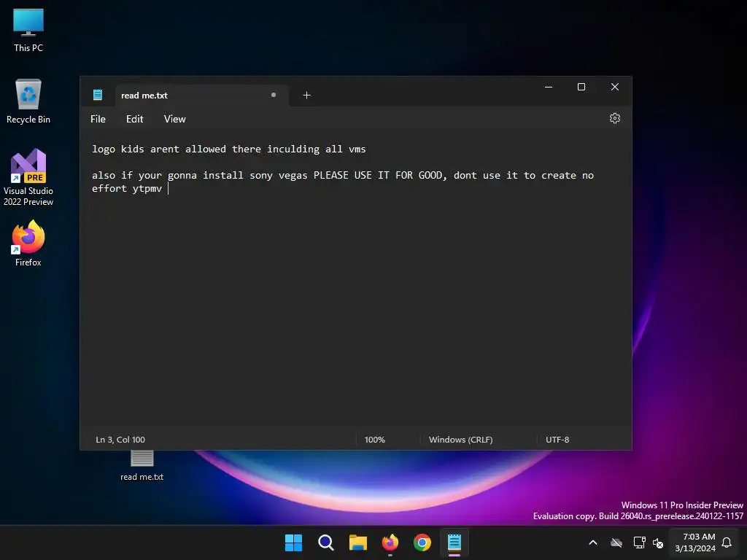Click the word 'PLEASE' in the text
The image size is (747, 560).
[330, 175]
